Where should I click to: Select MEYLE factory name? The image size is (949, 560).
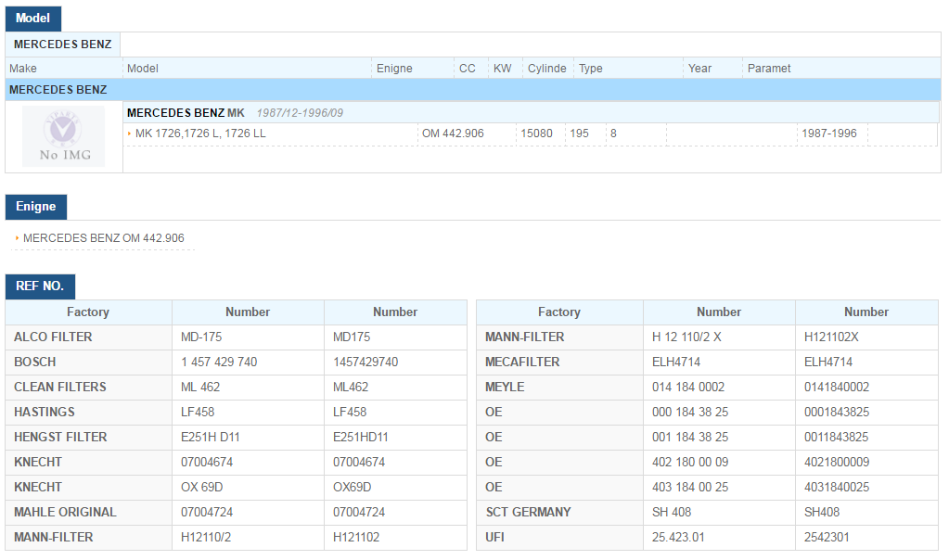pyautogui.click(x=505, y=387)
